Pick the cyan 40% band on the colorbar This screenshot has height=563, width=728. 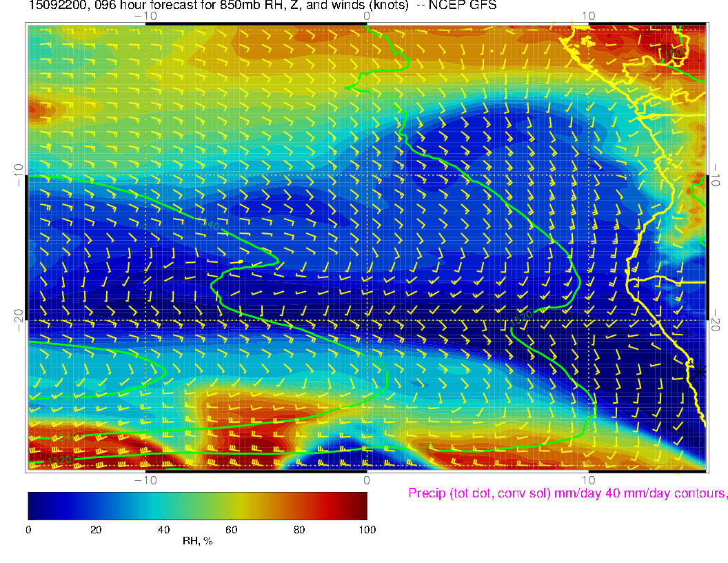[x=163, y=505]
